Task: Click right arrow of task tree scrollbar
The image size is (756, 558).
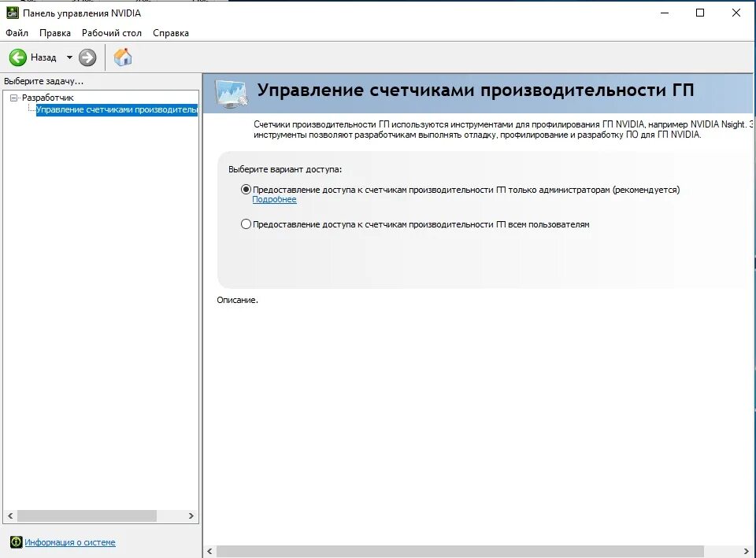Action: tap(191, 516)
